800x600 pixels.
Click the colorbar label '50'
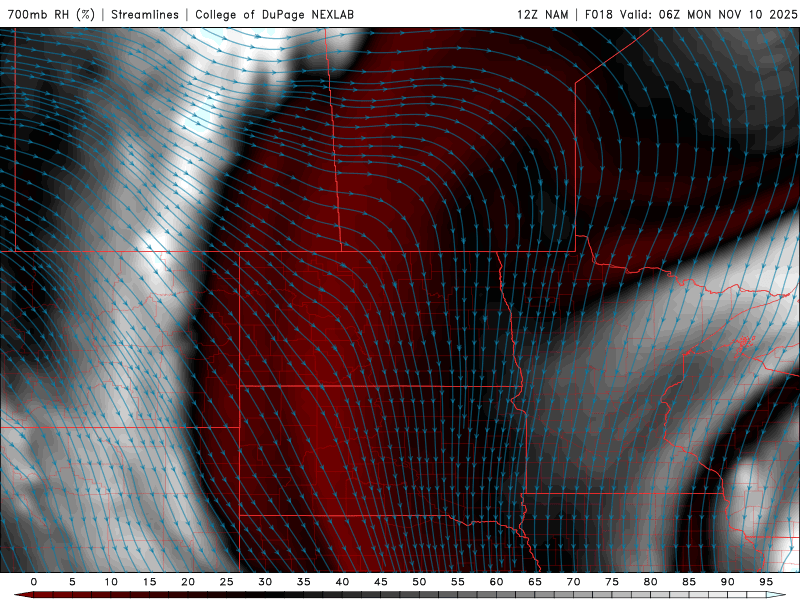[419, 582]
